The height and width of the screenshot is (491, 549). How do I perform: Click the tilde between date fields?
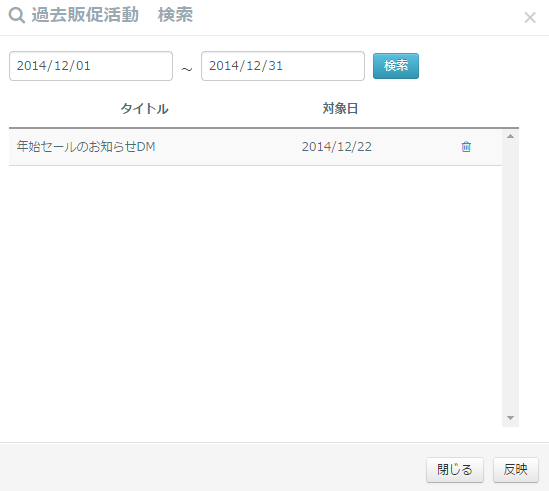click(187, 69)
